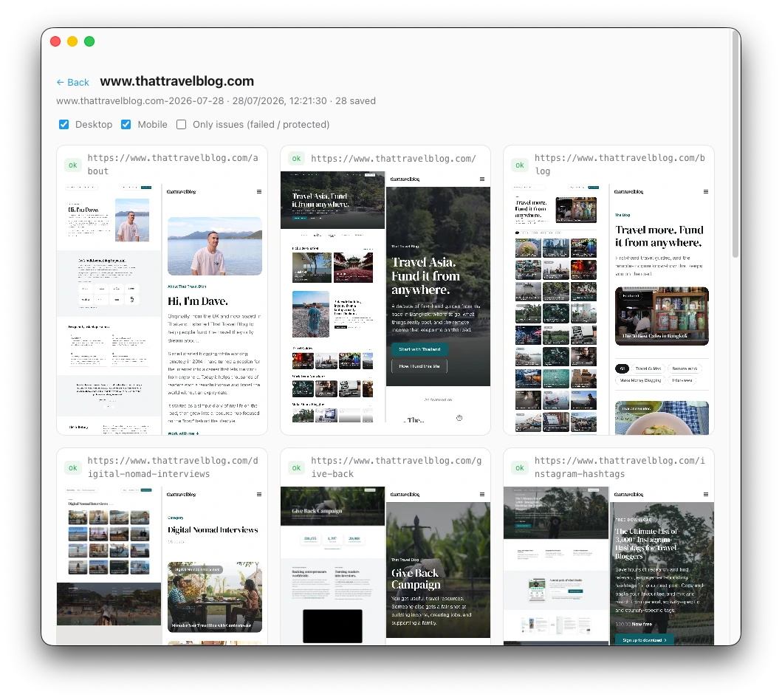Click hamburger menu in blog mobile preview
782x700 pixels.
[706, 191]
